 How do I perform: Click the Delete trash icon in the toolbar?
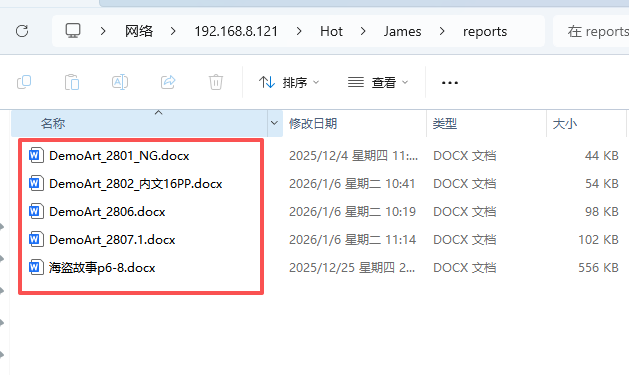[x=216, y=82]
